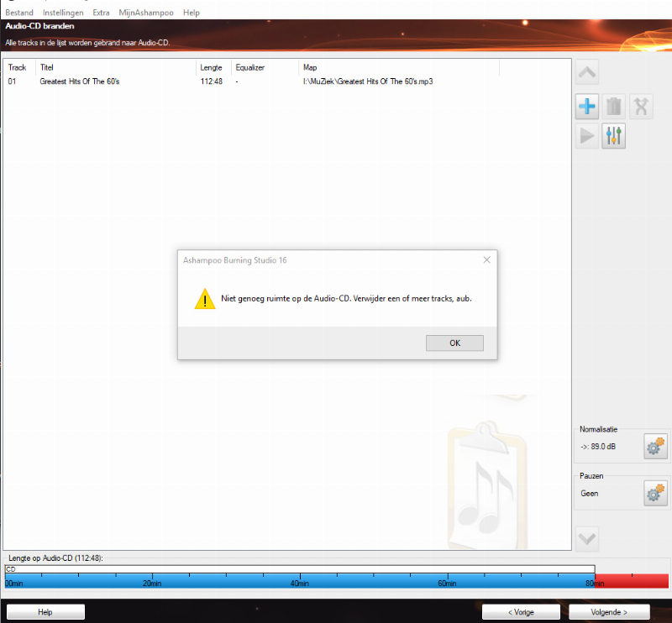672x623 pixels.
Task: Click the '->: 89.0 dB' normalisation value
Action: (x=598, y=447)
